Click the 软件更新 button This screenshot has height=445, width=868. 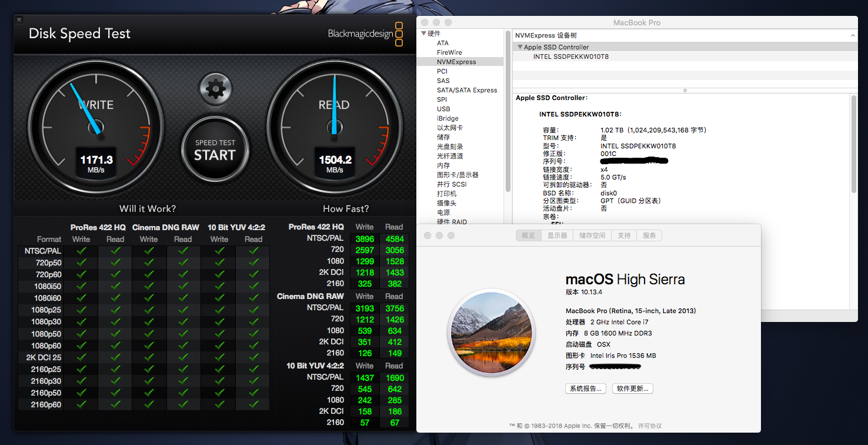tap(633, 388)
